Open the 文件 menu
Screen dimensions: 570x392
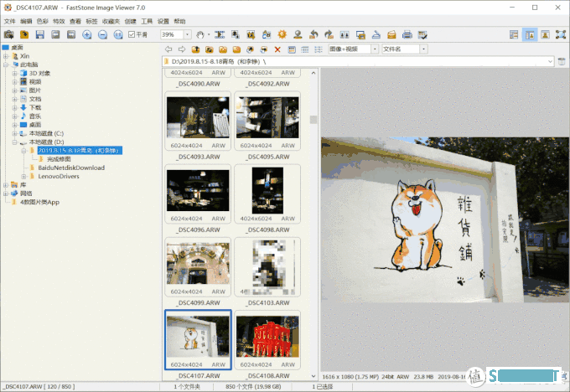pyautogui.click(x=10, y=22)
